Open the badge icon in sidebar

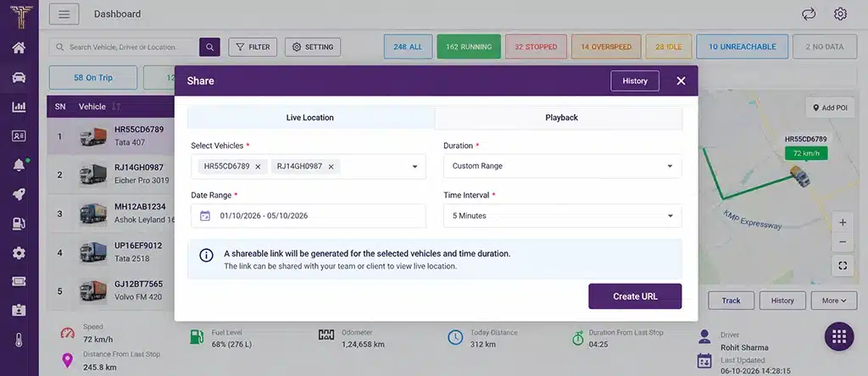[19, 310]
